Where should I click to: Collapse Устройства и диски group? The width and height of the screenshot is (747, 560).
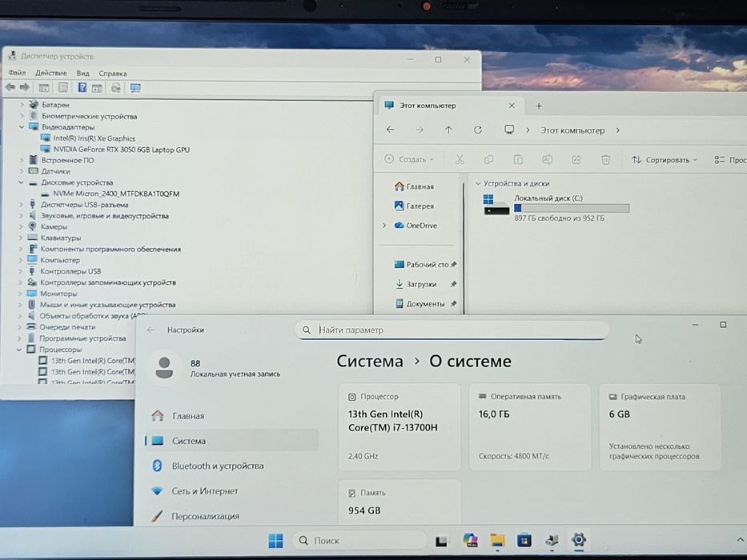coord(478,183)
